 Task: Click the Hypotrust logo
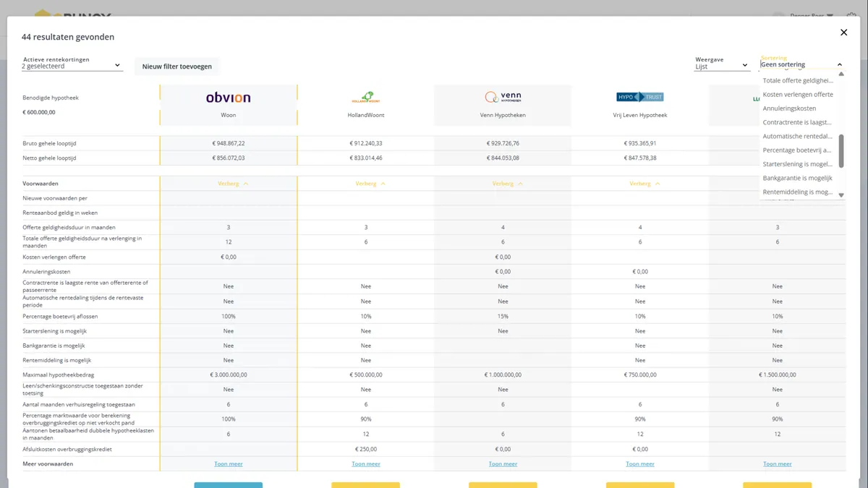640,97
